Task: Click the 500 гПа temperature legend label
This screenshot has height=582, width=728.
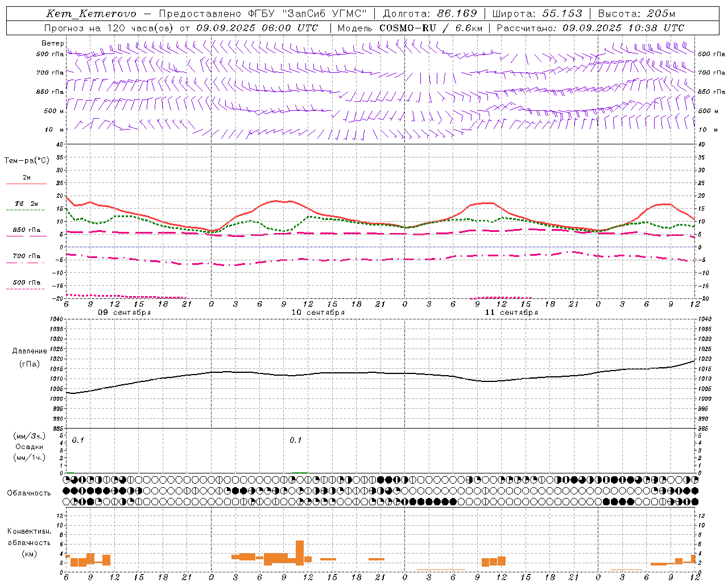Action: click(x=27, y=282)
